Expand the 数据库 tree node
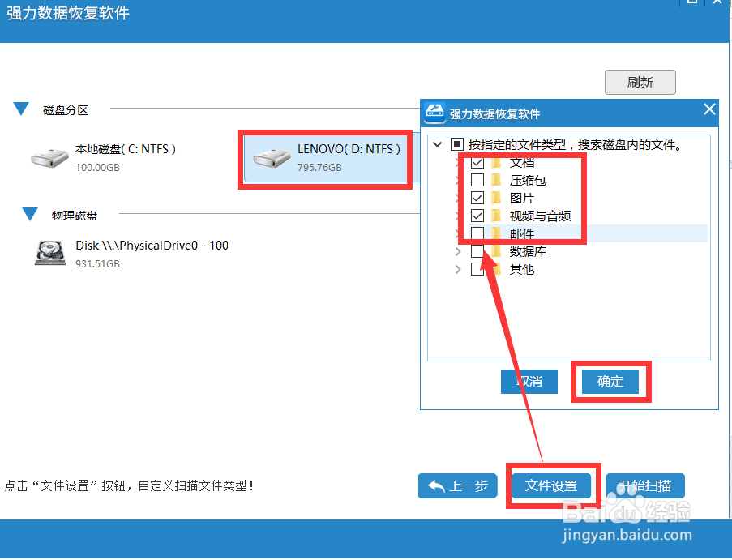732x560 pixels. click(x=458, y=251)
